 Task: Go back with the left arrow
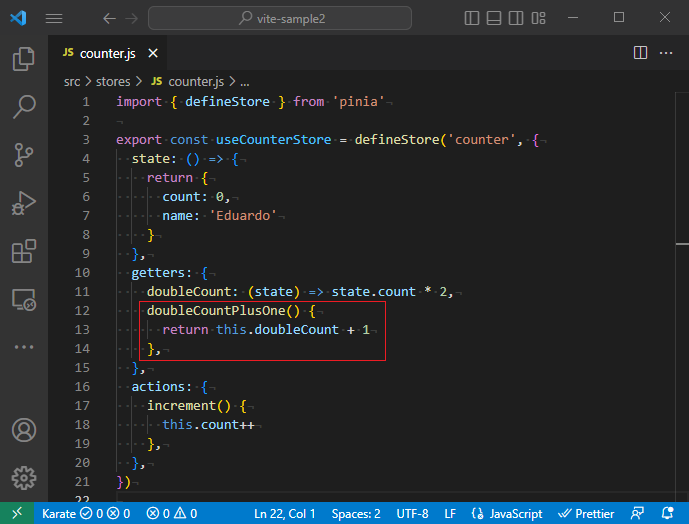click(x=109, y=18)
